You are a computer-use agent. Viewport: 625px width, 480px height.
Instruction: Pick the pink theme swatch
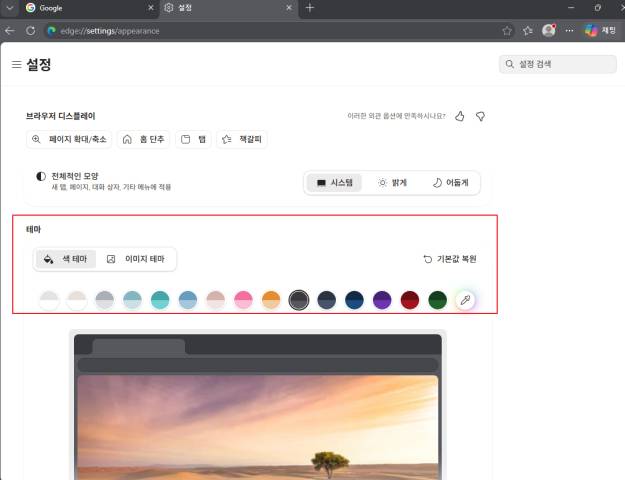click(243, 300)
